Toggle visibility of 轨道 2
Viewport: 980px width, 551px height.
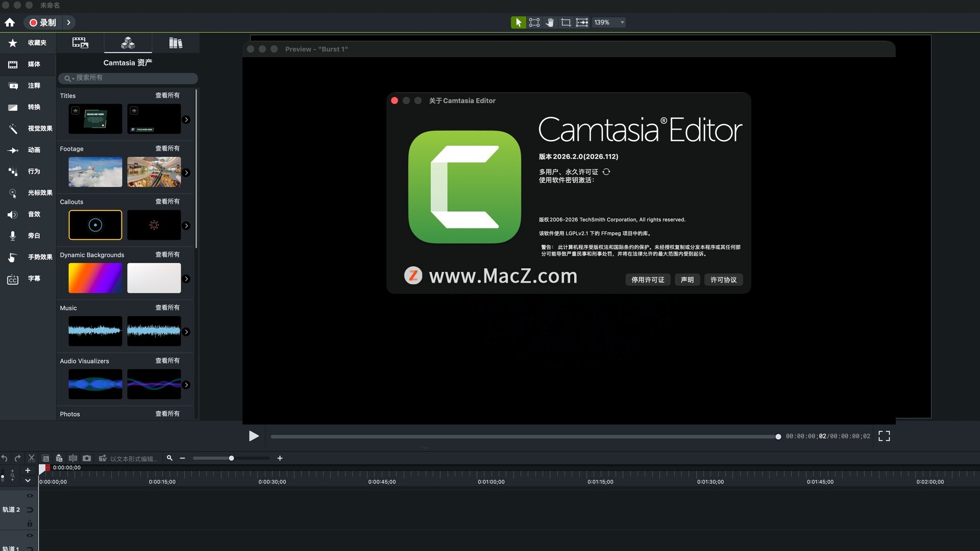(x=30, y=495)
